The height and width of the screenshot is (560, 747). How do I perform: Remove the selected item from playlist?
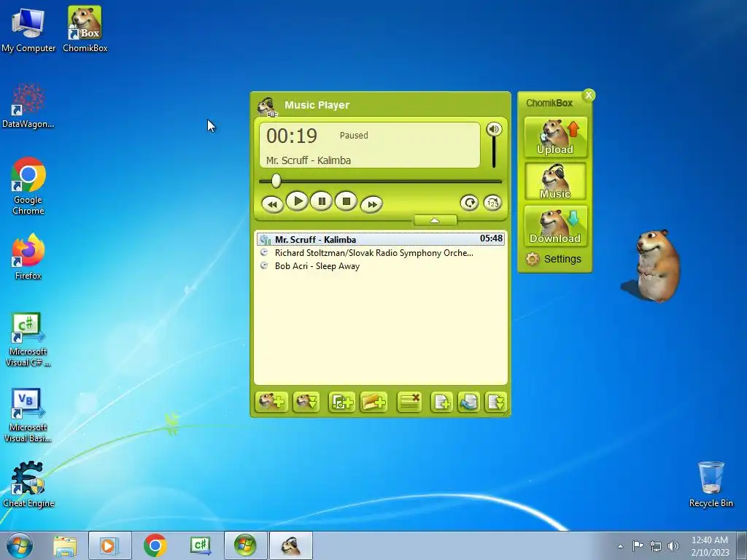click(x=409, y=402)
